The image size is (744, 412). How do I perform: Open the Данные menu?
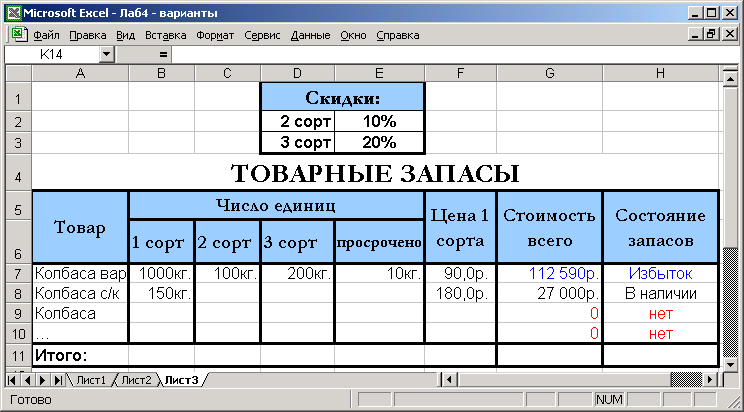point(310,35)
